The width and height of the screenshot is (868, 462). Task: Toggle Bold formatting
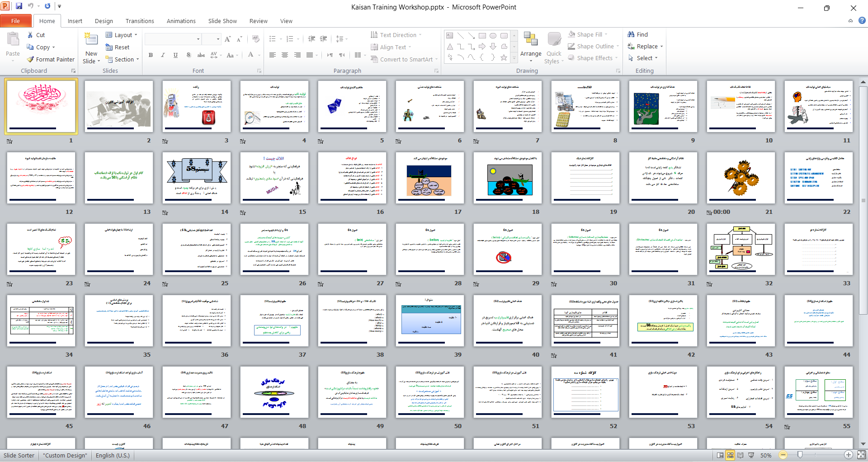click(151, 55)
